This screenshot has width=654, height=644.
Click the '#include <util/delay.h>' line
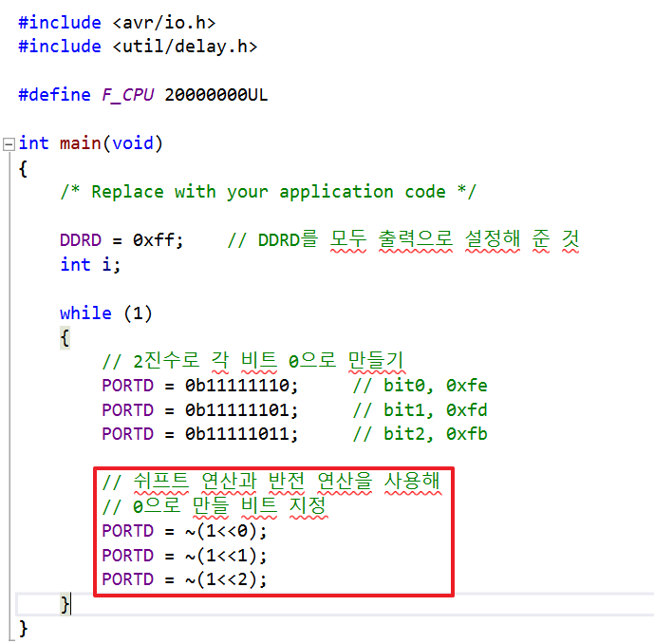pyautogui.click(x=138, y=47)
